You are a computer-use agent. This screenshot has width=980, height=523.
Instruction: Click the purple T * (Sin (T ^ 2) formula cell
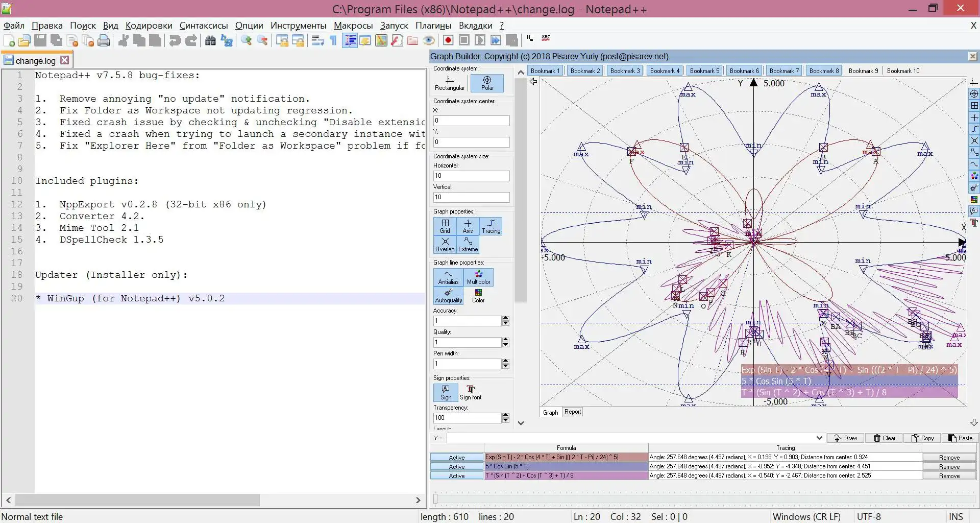pyautogui.click(x=566, y=476)
